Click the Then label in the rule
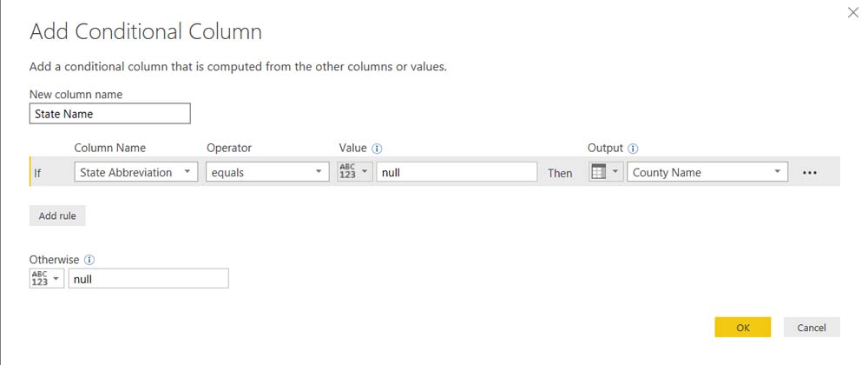This screenshot has height=365, width=868. (x=560, y=173)
